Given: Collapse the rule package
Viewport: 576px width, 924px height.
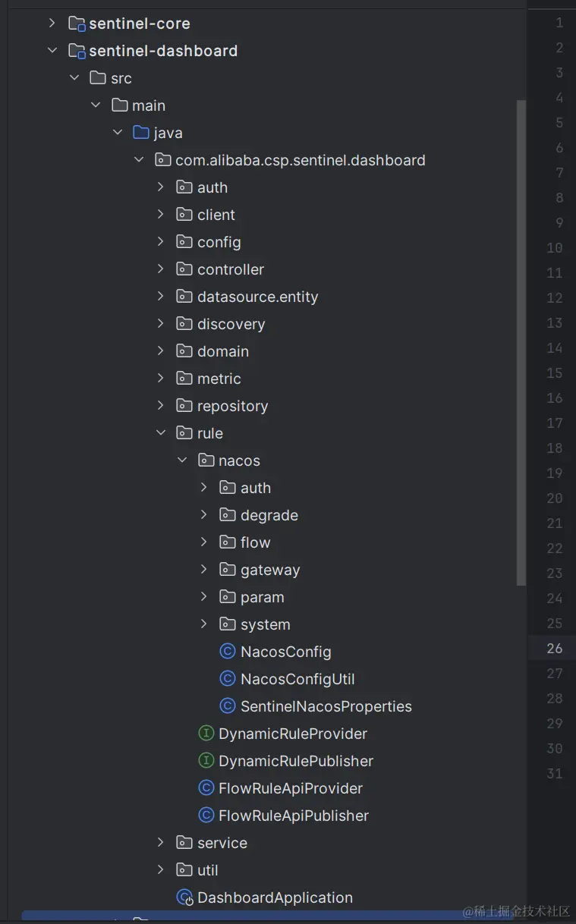Looking at the screenshot, I should pos(160,433).
